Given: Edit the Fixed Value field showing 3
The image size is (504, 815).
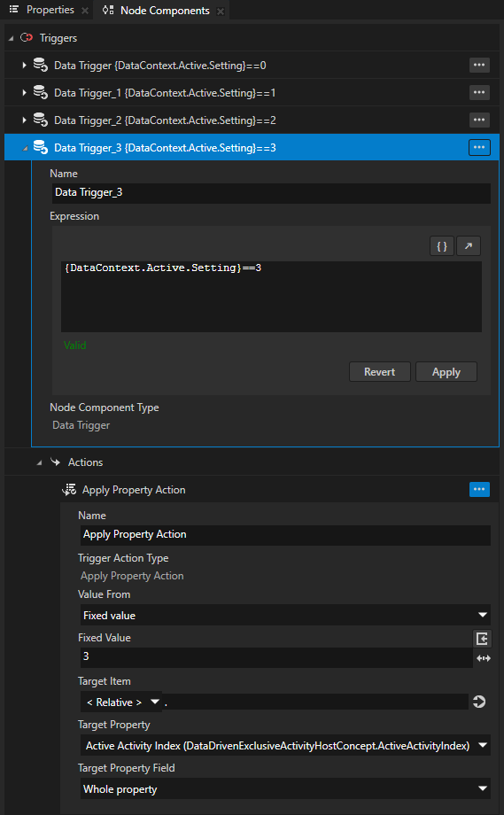Looking at the screenshot, I should point(276,657).
